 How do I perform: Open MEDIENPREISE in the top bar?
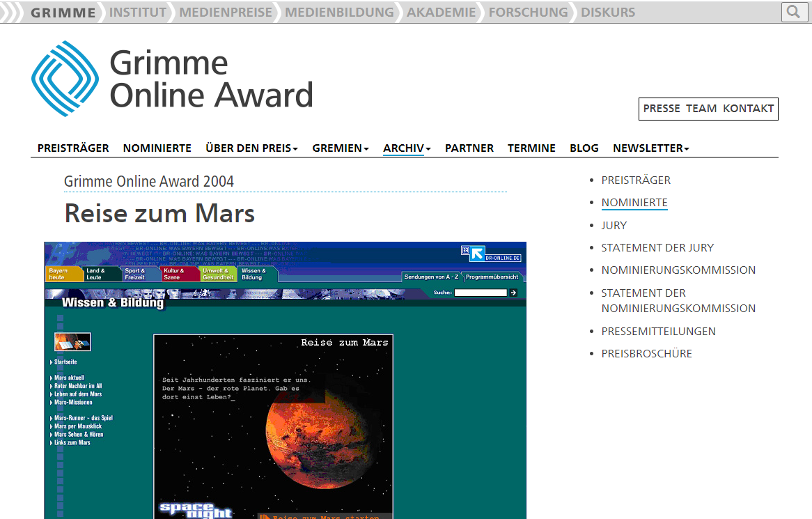pyautogui.click(x=226, y=13)
